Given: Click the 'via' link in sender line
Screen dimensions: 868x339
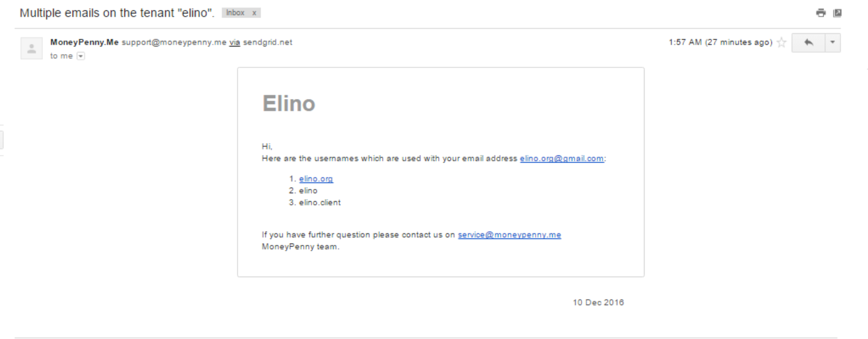Looking at the screenshot, I should (234, 43).
